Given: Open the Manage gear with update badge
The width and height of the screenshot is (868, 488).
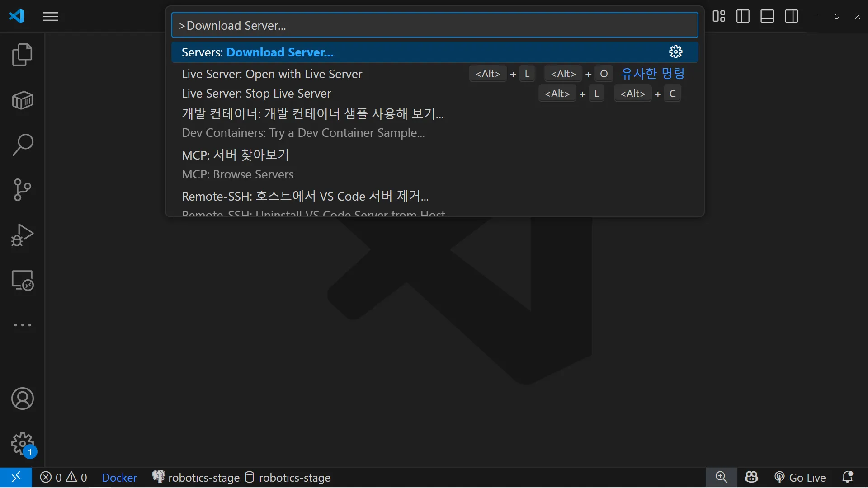Looking at the screenshot, I should (x=22, y=444).
